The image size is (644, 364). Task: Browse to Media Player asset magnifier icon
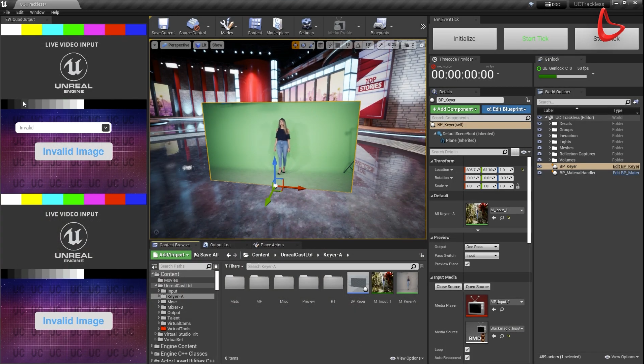pyautogui.click(x=502, y=309)
